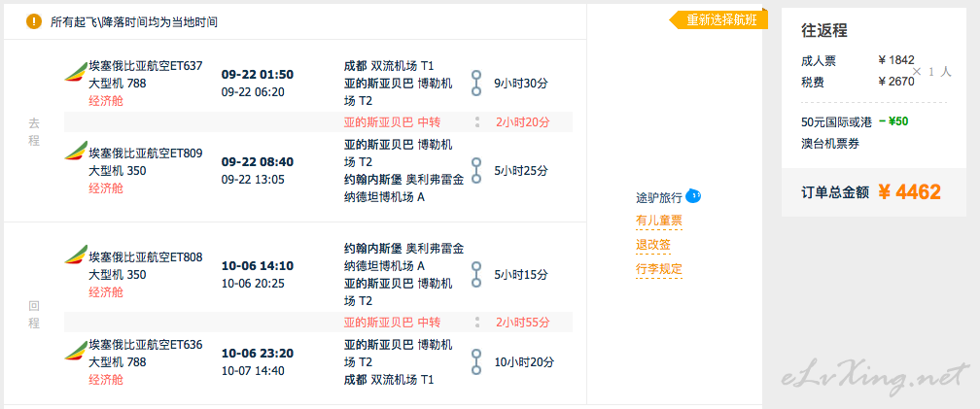Click arrival time 10-07 14:40
Screen dimensions: 980x409
(x=253, y=371)
